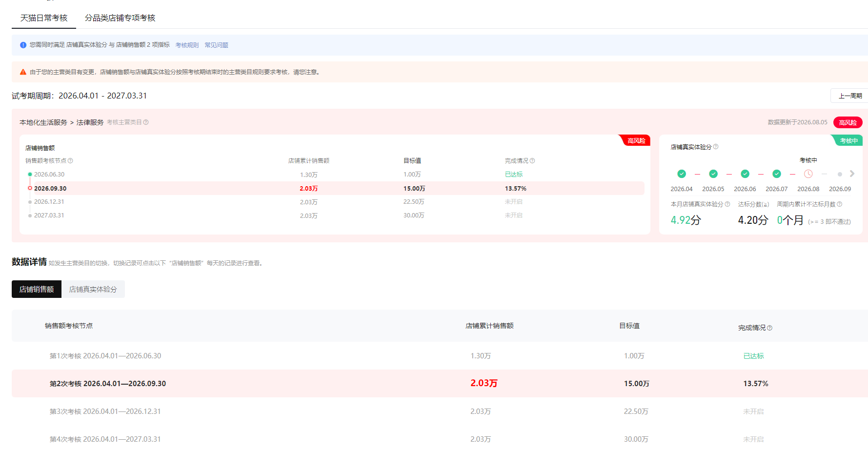Click the clock icon above 2026.08

point(808,174)
